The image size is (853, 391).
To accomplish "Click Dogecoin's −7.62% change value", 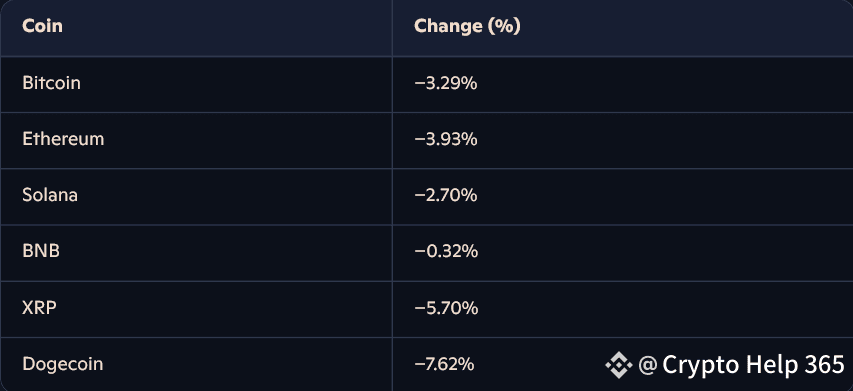I will (444, 364).
